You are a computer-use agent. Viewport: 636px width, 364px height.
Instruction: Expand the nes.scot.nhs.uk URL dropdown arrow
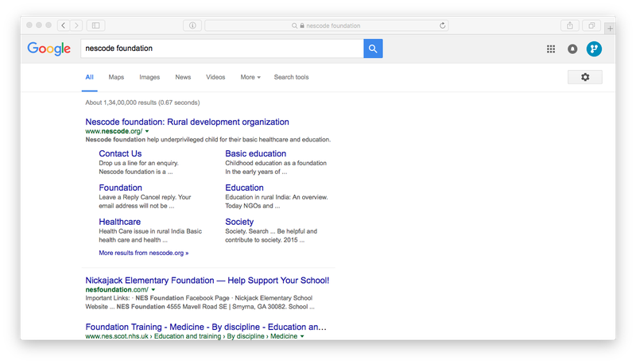pos(302,336)
